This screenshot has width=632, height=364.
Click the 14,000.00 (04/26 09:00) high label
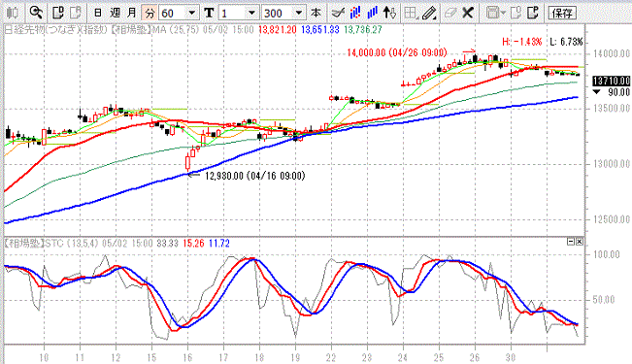[x=397, y=52]
